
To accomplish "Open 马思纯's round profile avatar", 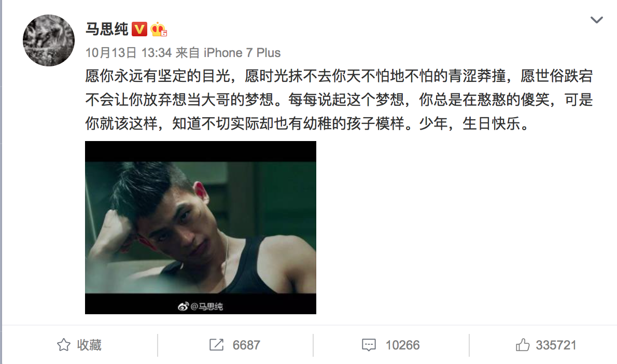I will click(49, 40).
